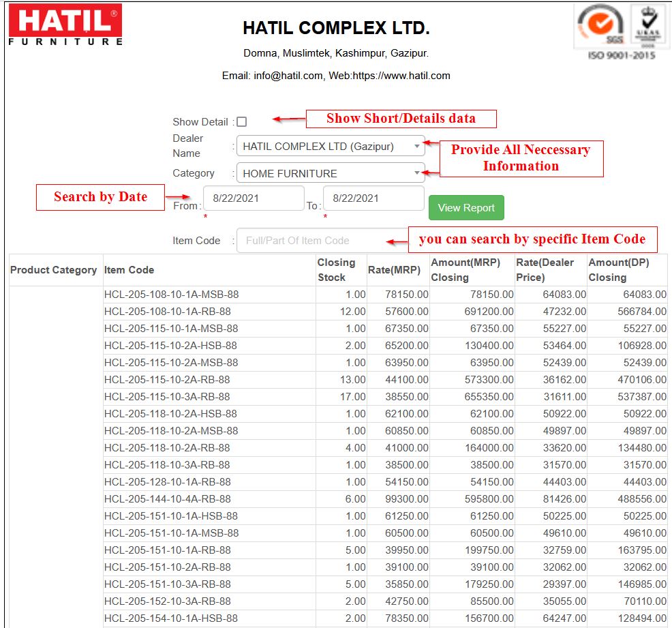Click the SGS ISO 9001-2015 certification badge
The width and height of the screenshot is (672, 628).
point(600,25)
